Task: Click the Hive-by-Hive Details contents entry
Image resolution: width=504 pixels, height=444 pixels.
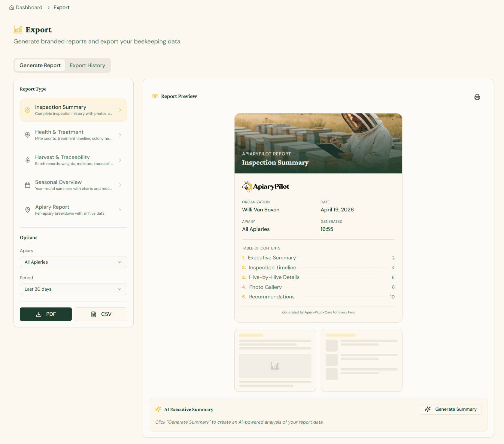Action: click(x=318, y=277)
